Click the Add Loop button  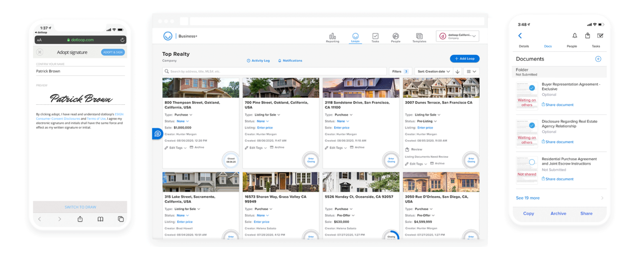pos(464,59)
